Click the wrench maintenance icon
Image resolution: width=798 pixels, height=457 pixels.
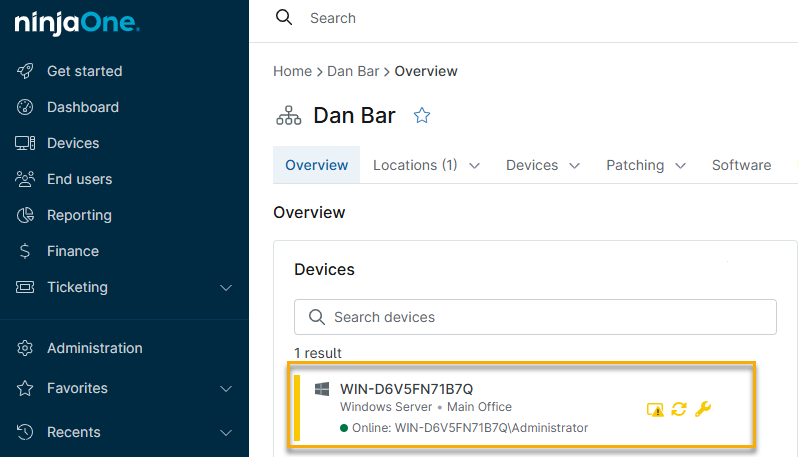coord(702,409)
